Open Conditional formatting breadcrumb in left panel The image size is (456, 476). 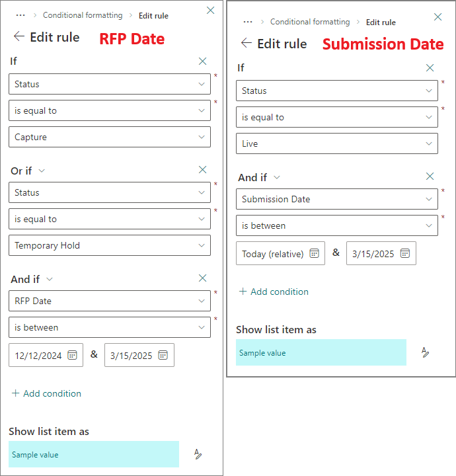point(83,15)
